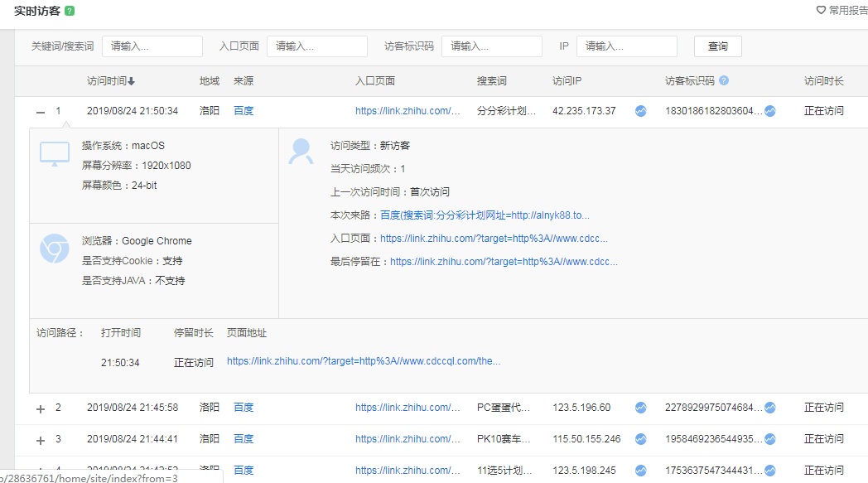This screenshot has width=868, height=483.
Task: Click the 来源 column header
Action: (x=244, y=81)
